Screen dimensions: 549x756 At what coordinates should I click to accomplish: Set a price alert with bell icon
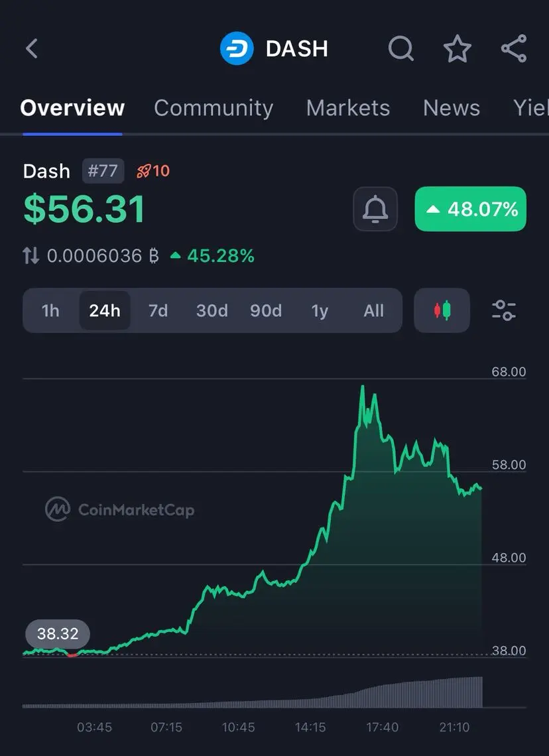tap(375, 209)
